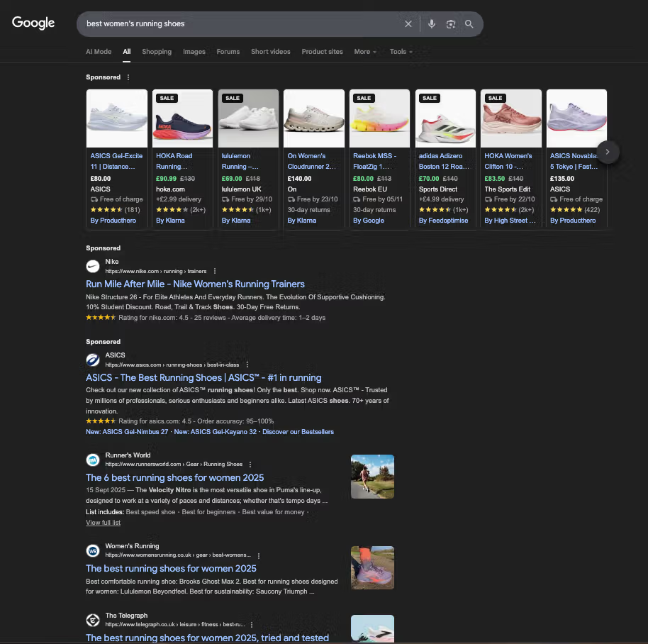Screen dimensions: 648x644
Task: Click the HOKA Road Running shoe image
Action: click(x=183, y=118)
